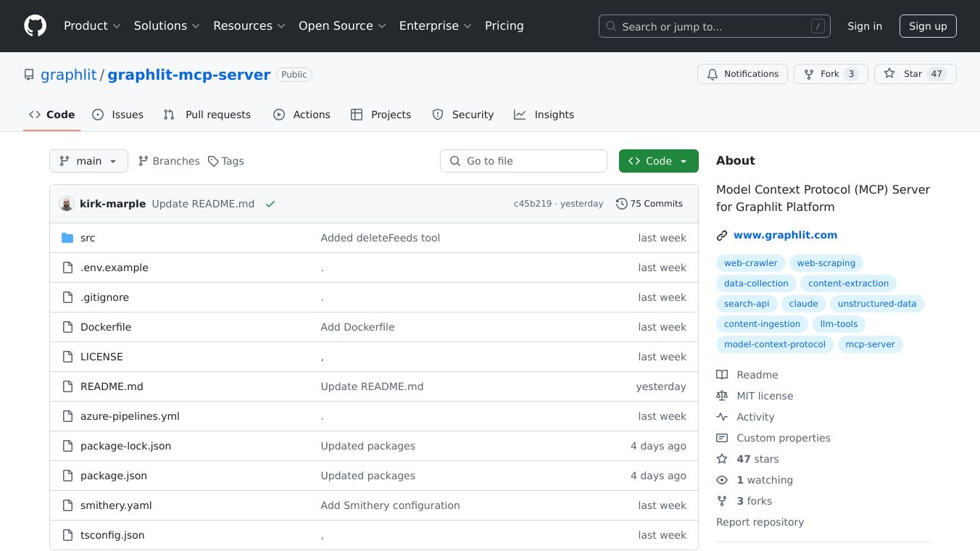The width and height of the screenshot is (980, 551).
Task: Open the Branches list
Action: pos(169,161)
